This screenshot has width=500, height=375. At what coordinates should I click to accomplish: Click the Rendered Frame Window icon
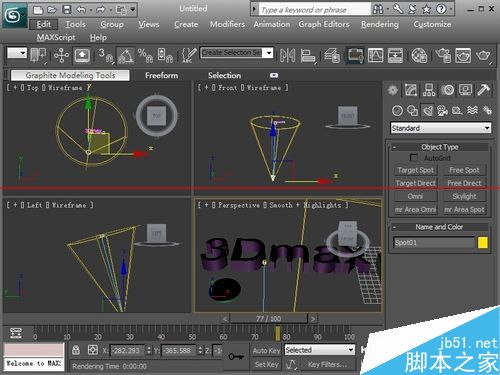pyautogui.click(x=463, y=55)
